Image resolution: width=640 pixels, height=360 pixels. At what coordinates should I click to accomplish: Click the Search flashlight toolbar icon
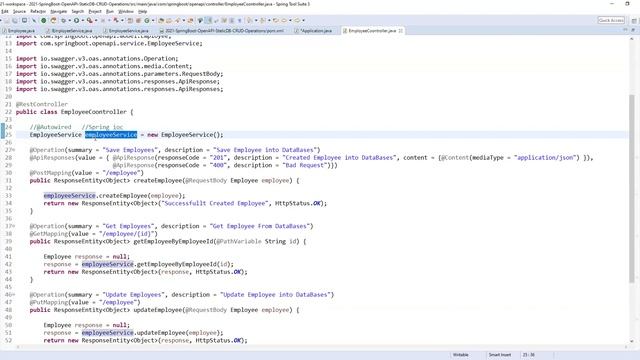(177, 20)
